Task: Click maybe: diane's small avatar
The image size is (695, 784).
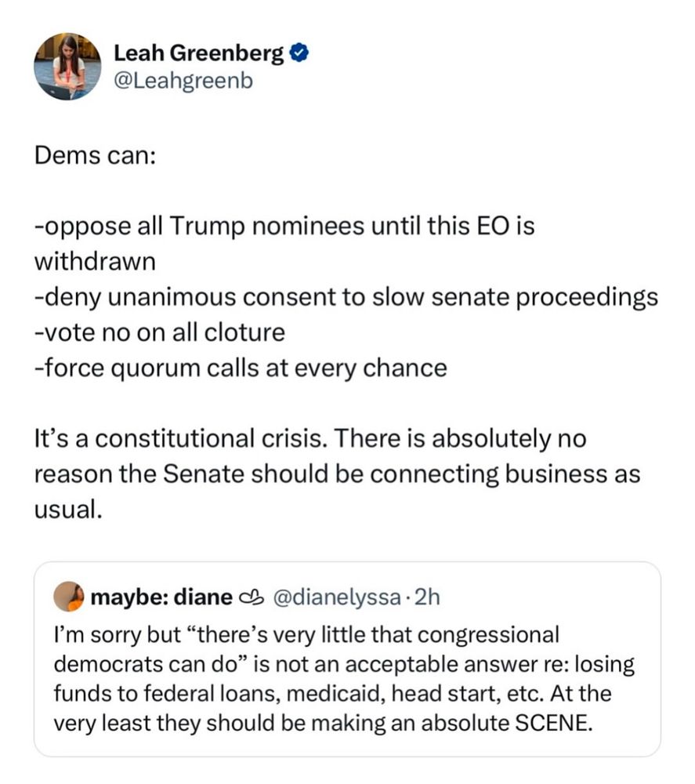Action: (x=68, y=597)
